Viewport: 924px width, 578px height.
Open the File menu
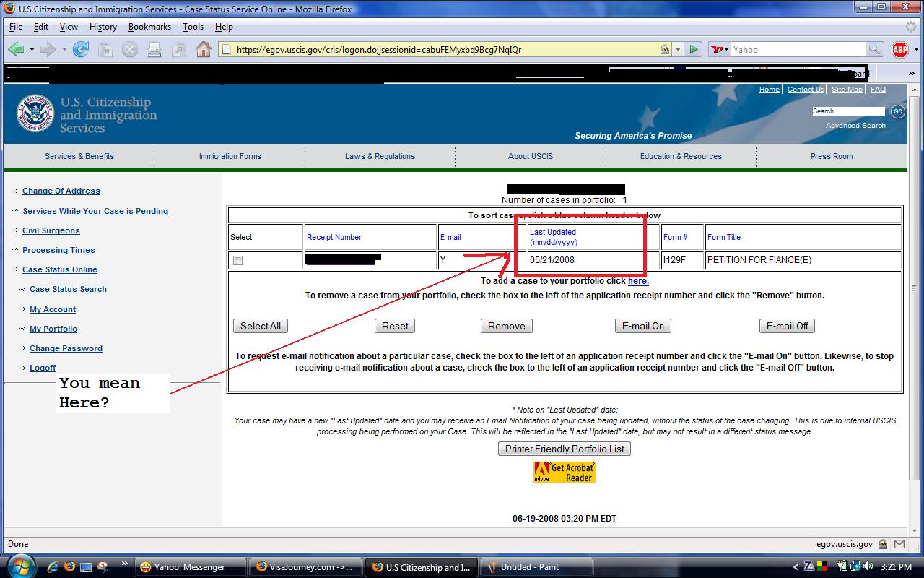(x=16, y=27)
